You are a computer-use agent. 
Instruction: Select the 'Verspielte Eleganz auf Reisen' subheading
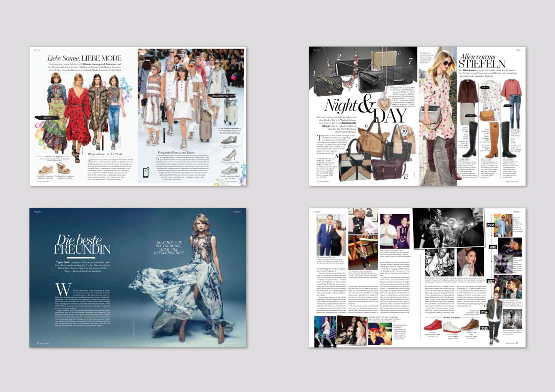[x=176, y=152]
